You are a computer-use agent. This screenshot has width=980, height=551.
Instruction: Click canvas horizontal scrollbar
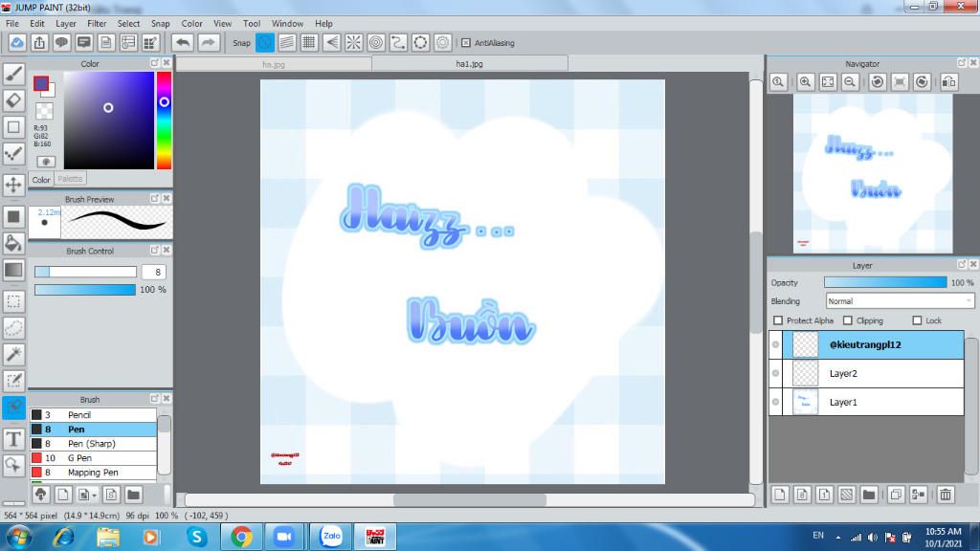469,499
